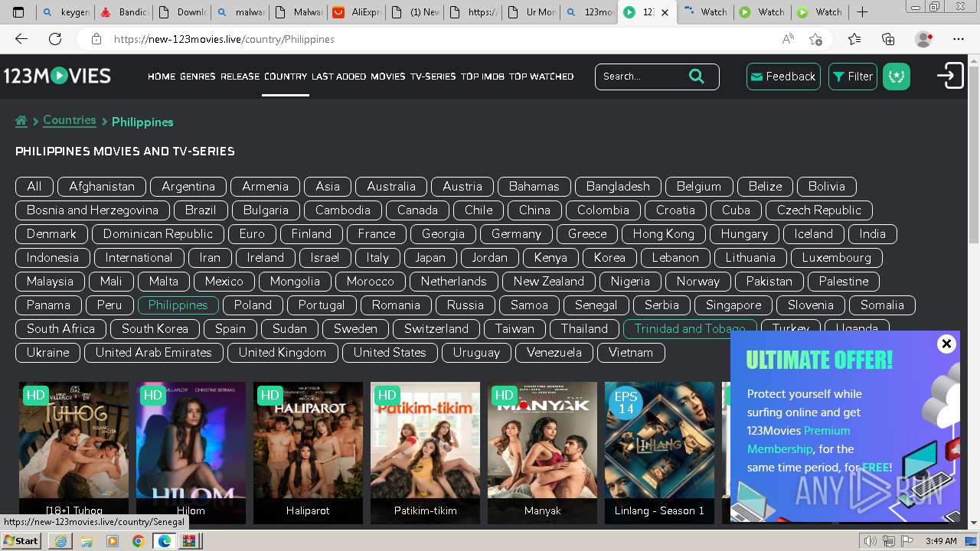Open the Hilom movie poster
The height and width of the screenshot is (551, 980).
191,452
